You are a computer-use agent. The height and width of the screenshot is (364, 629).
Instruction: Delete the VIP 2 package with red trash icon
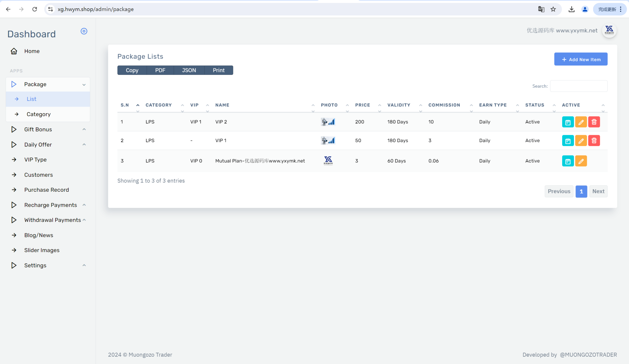tap(594, 122)
